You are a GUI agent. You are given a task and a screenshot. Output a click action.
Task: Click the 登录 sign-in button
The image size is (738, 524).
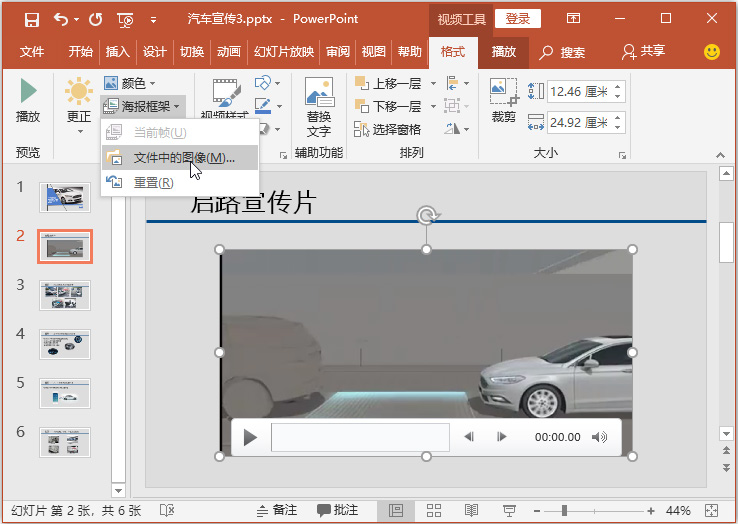[518, 19]
